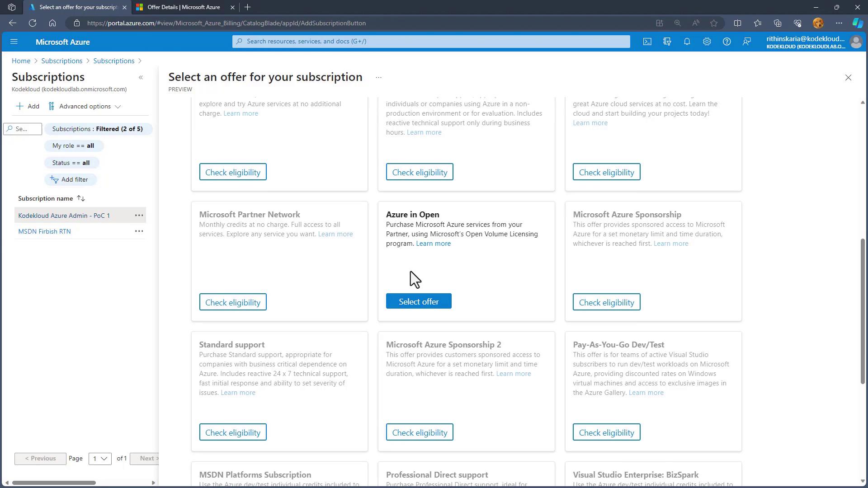Switch to Offer Details browser tab
Image resolution: width=868 pixels, height=488 pixels.
coord(184,7)
